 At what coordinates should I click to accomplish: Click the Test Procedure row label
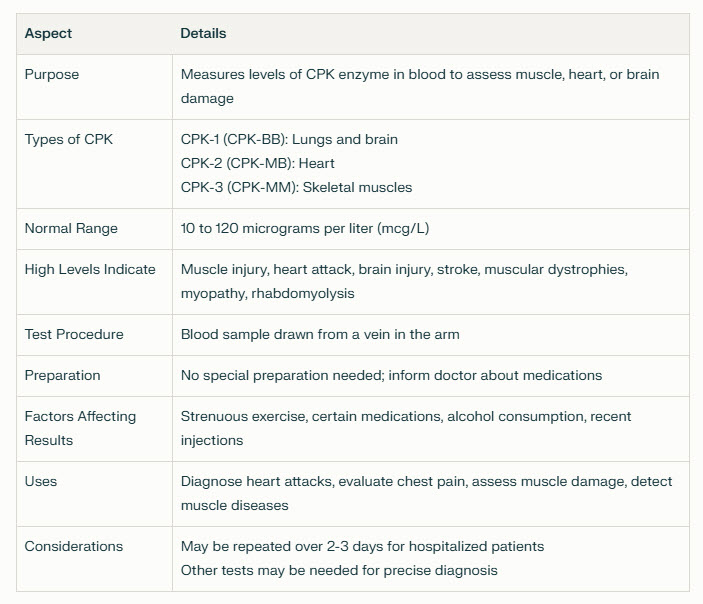coord(74,335)
